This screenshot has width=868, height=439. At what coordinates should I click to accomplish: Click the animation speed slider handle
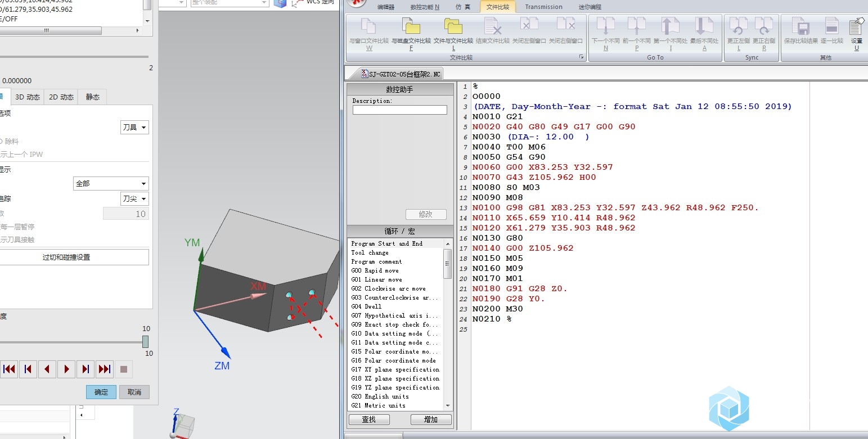point(145,342)
